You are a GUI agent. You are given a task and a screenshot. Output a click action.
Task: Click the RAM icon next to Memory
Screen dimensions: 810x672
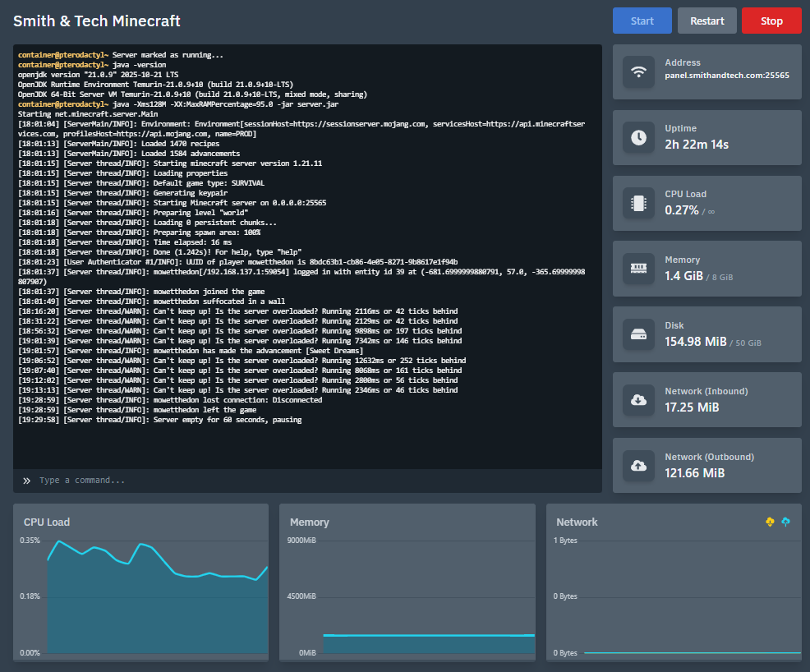[638, 269]
